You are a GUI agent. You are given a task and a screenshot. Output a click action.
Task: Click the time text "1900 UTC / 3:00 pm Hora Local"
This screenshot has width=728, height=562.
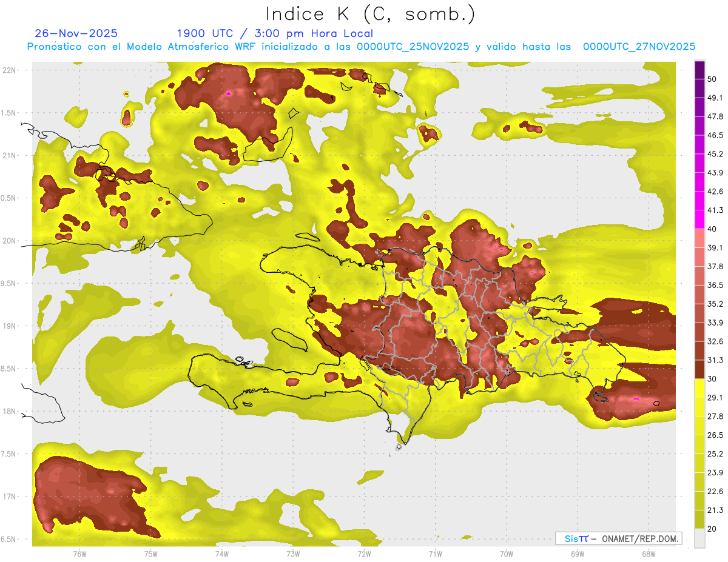click(x=275, y=33)
